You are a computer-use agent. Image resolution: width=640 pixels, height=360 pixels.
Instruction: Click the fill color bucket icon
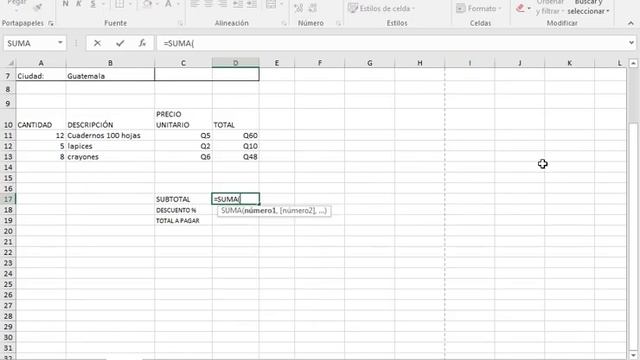click(147, 4)
